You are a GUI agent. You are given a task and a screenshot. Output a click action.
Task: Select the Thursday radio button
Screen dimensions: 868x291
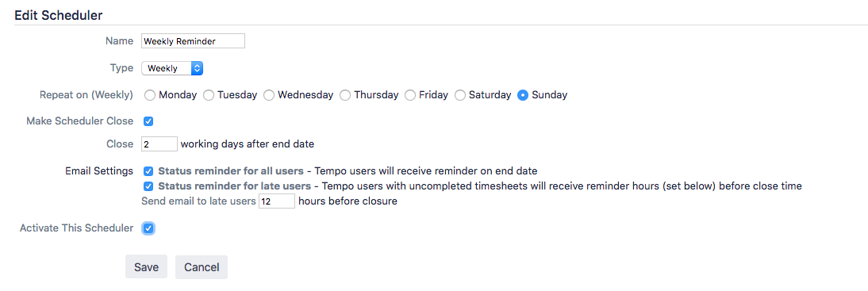(x=345, y=95)
